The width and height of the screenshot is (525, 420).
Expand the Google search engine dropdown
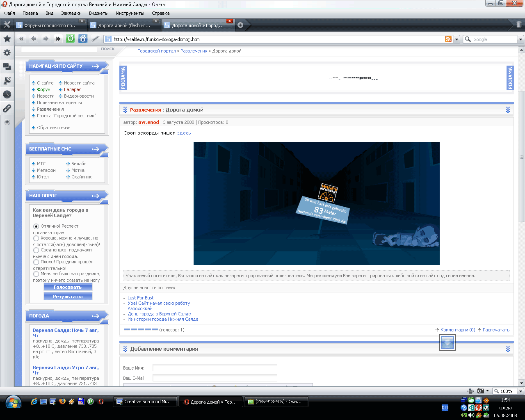[520, 39]
